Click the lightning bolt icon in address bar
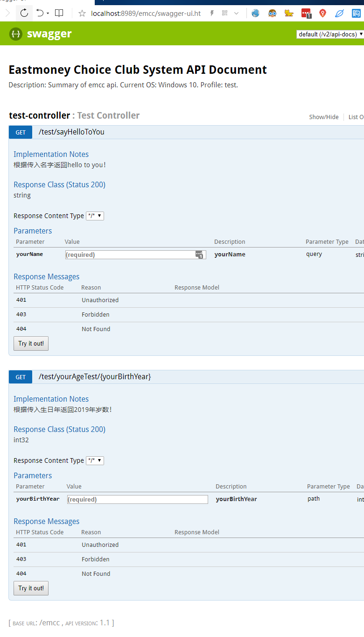Screen dimensions: 364x637 click(212, 13)
